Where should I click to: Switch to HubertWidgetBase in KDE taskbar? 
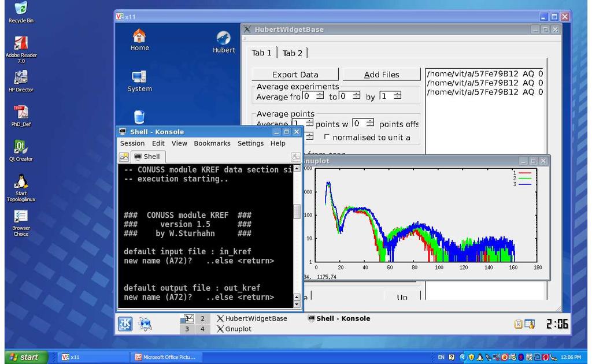coord(252,318)
